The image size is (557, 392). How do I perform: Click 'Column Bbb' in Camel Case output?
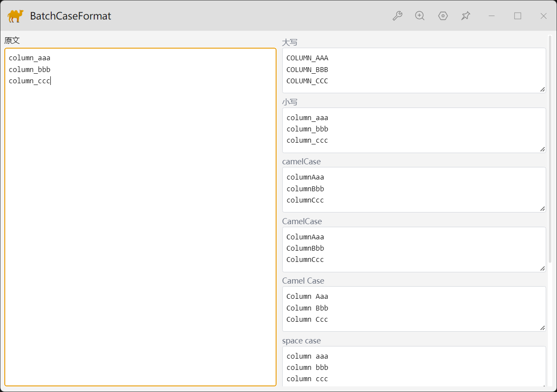point(307,308)
